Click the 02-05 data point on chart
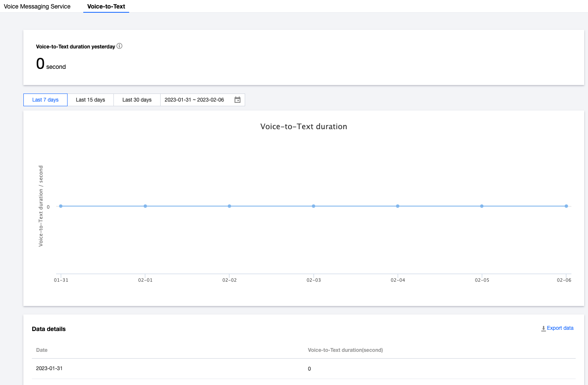Image resolution: width=588 pixels, height=385 pixels. [482, 206]
